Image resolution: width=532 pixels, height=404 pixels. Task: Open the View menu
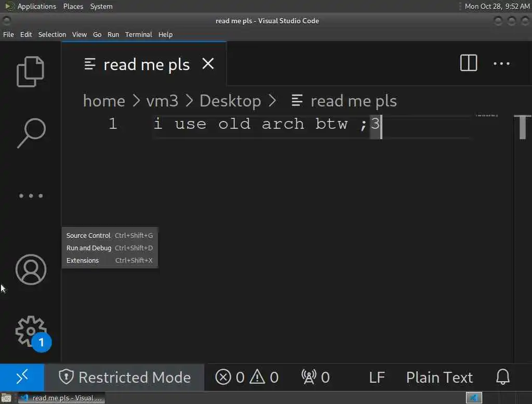coord(79,35)
